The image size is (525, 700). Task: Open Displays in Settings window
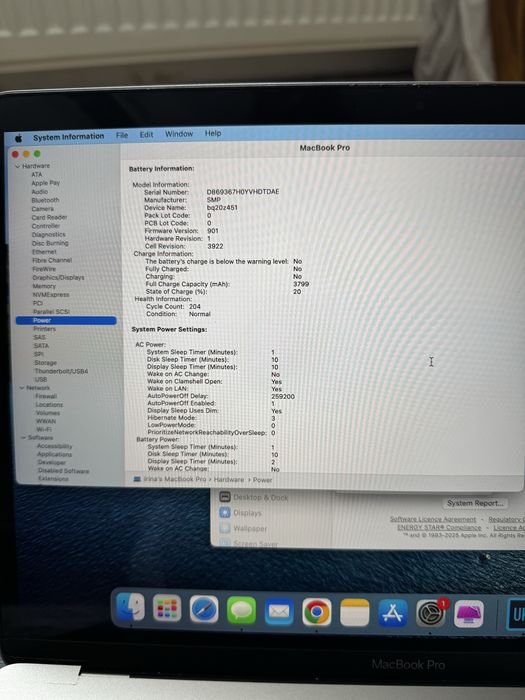coord(241,512)
